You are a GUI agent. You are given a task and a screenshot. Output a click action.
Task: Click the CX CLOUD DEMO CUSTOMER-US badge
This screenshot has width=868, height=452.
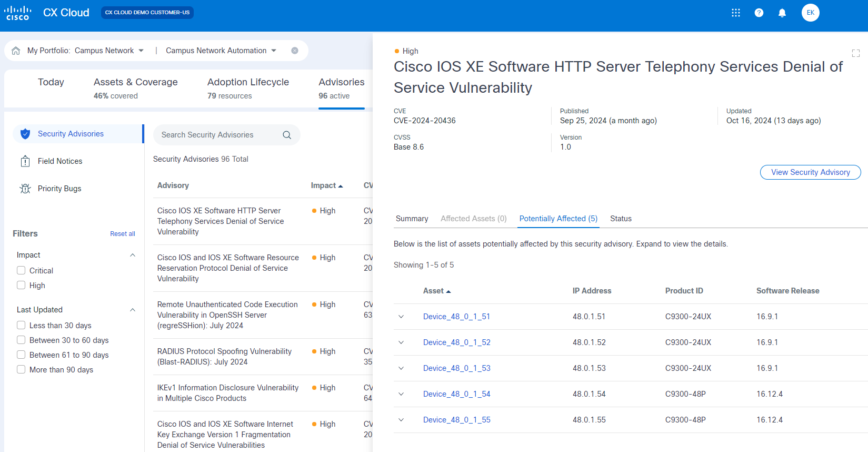pyautogui.click(x=147, y=13)
